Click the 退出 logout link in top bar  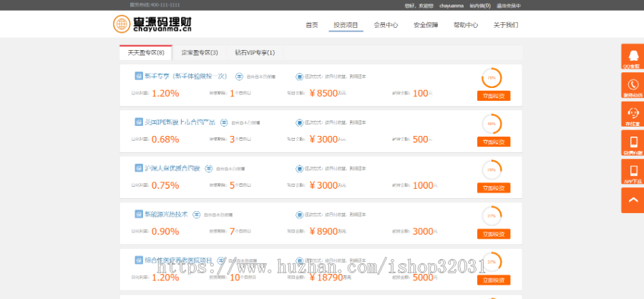509,6
